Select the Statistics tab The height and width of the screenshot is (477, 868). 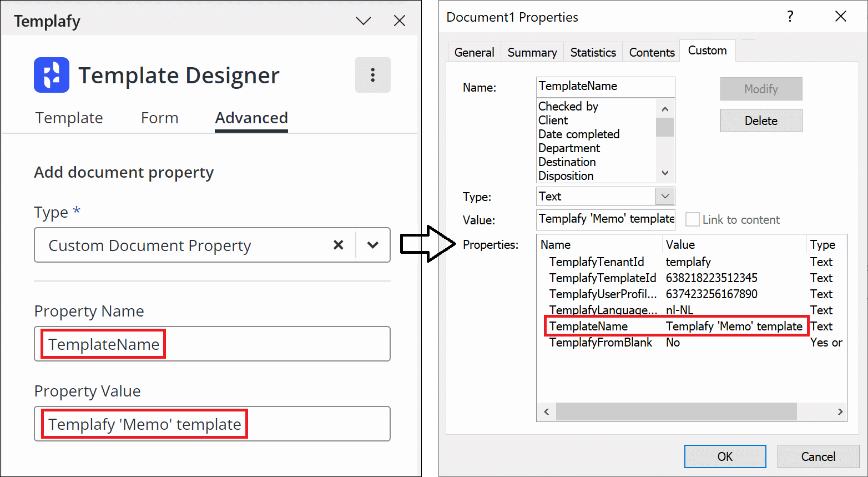[x=593, y=52]
